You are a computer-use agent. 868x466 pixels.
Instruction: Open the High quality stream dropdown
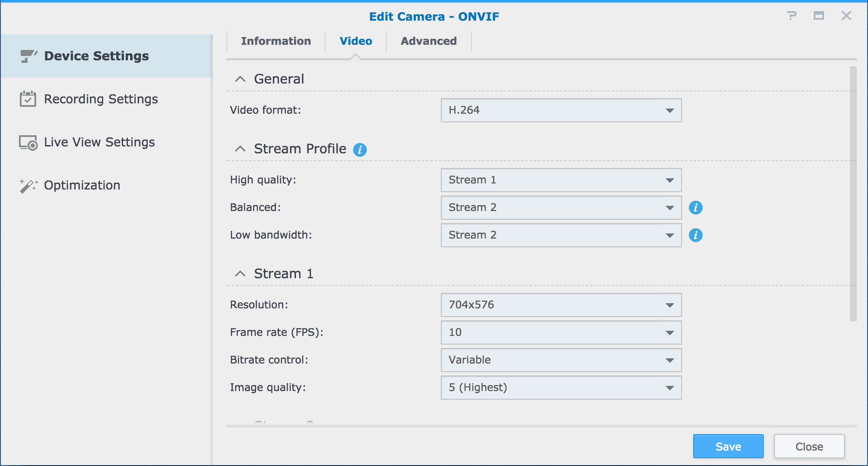(x=561, y=180)
